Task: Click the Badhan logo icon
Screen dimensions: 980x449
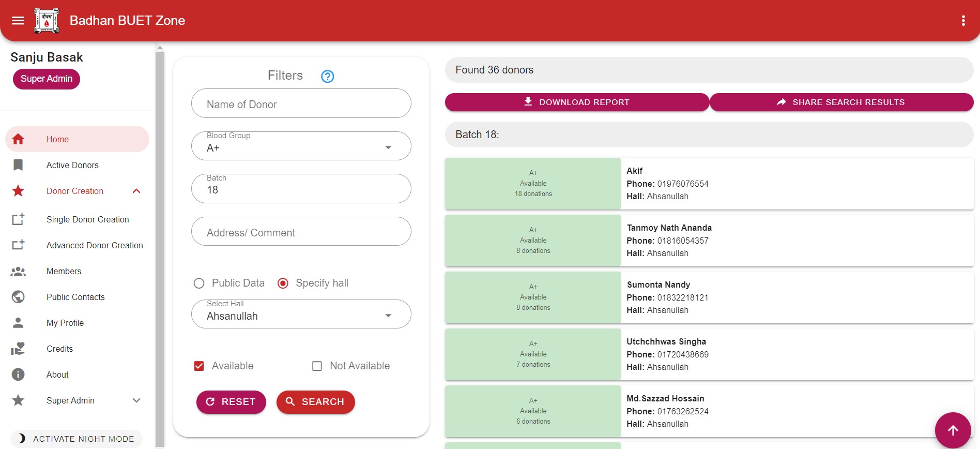Action: [x=47, y=21]
